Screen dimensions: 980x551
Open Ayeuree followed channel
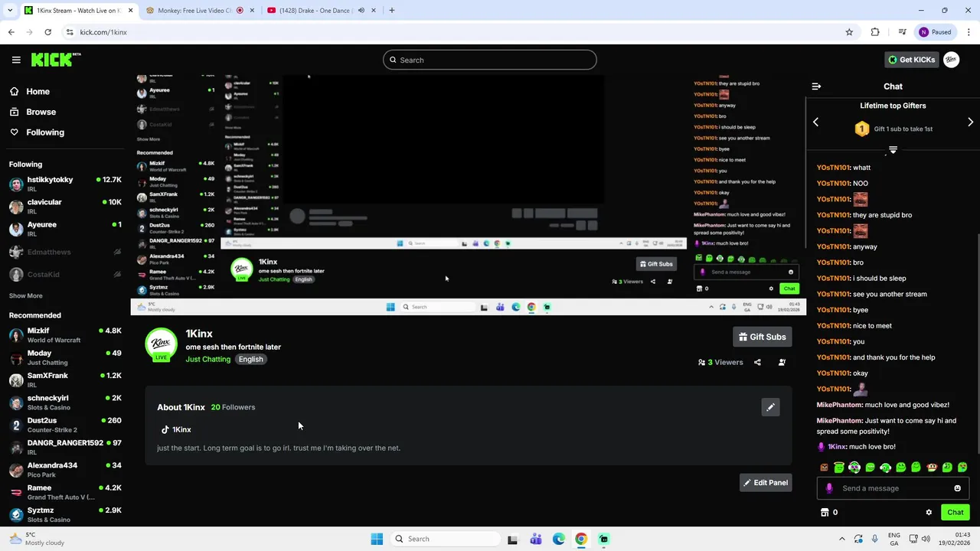point(65,229)
